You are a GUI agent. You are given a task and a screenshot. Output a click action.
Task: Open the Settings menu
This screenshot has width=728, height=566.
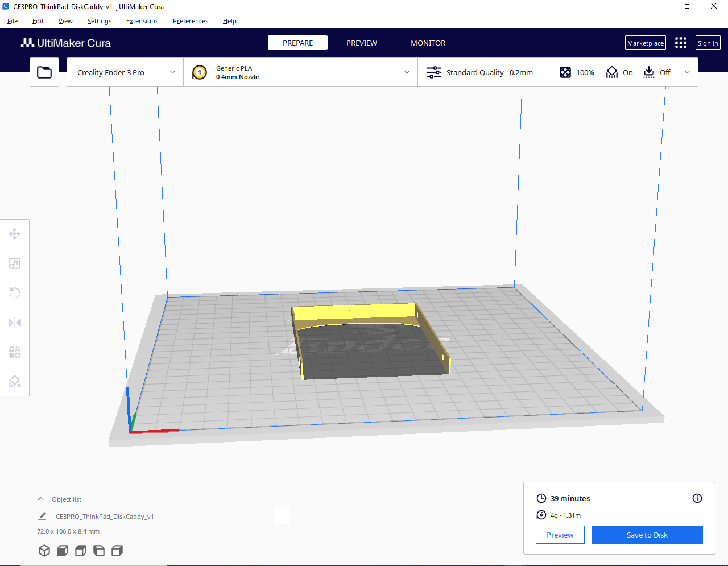pos(100,21)
